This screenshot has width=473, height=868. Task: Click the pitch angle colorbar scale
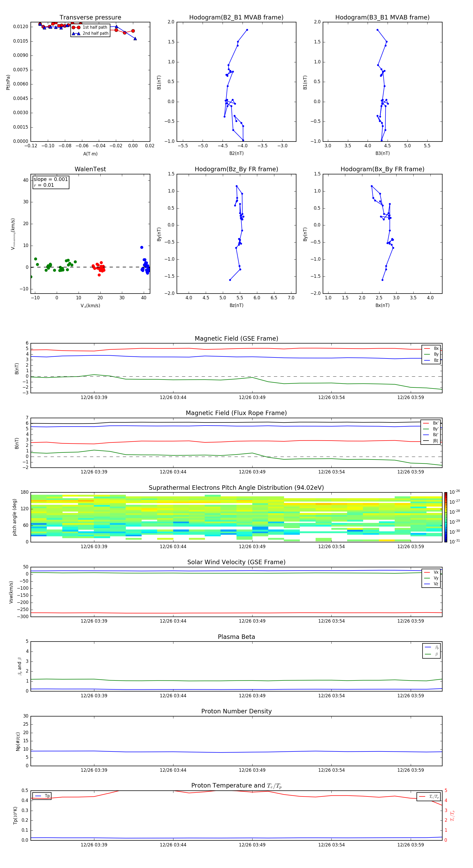tap(446, 517)
